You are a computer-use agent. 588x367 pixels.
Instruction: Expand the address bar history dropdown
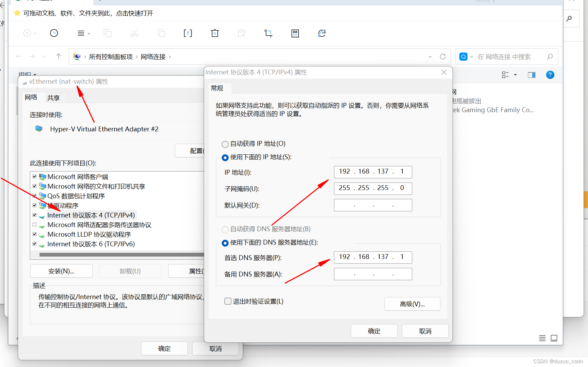pyautogui.click(x=430, y=57)
